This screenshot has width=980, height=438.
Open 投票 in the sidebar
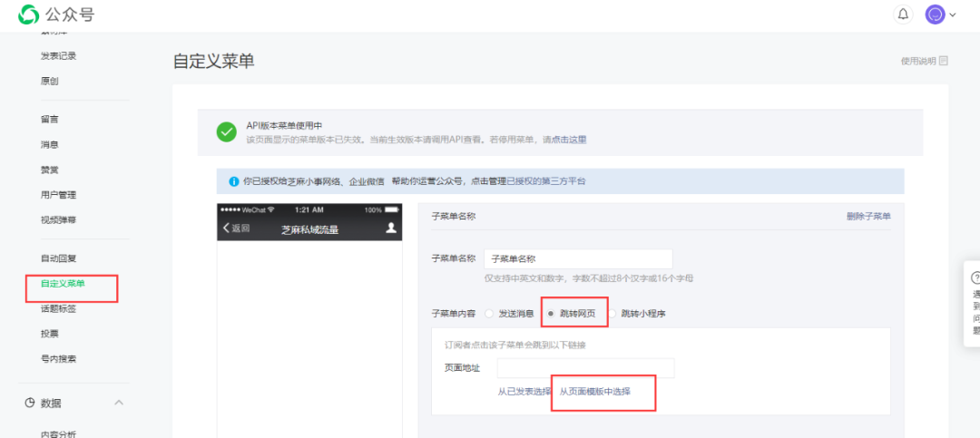coord(49,334)
